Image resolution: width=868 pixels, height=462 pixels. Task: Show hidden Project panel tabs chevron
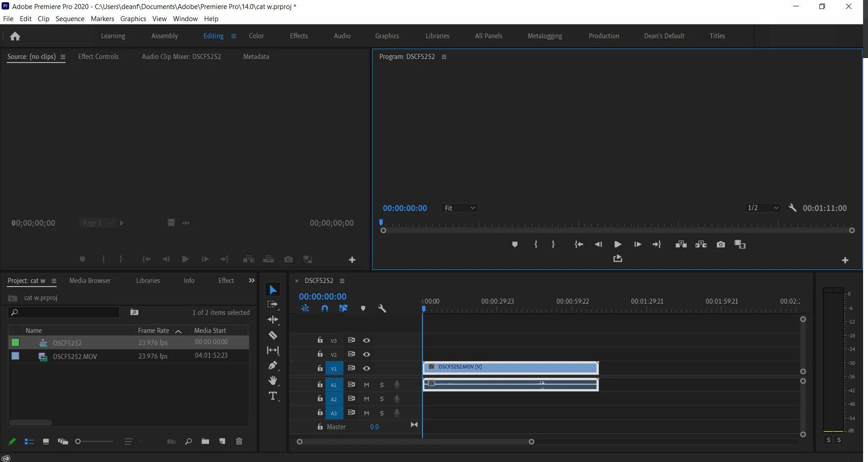tap(252, 280)
